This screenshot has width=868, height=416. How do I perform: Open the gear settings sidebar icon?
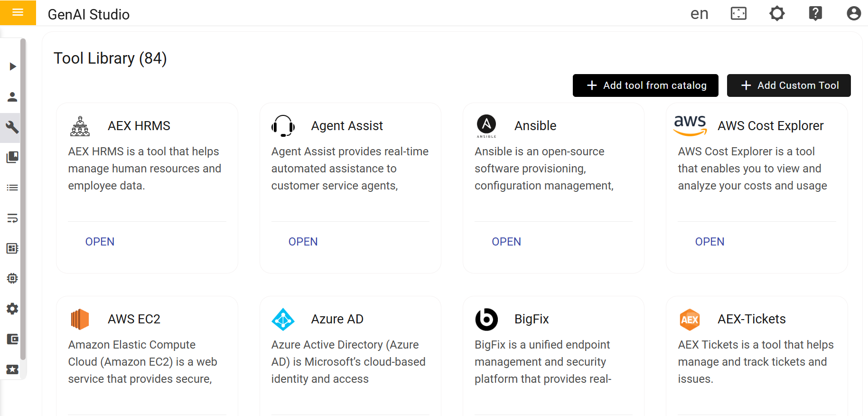[12, 309]
